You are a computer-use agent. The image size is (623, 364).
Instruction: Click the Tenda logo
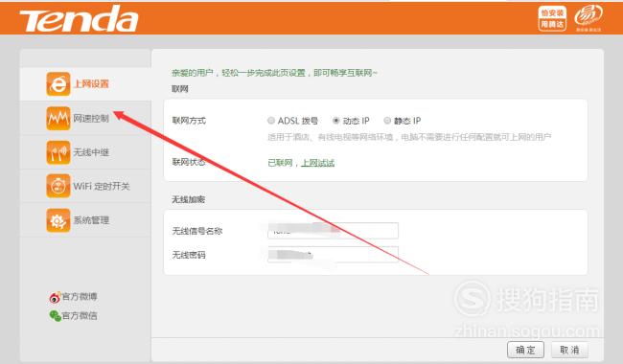pyautogui.click(x=79, y=18)
